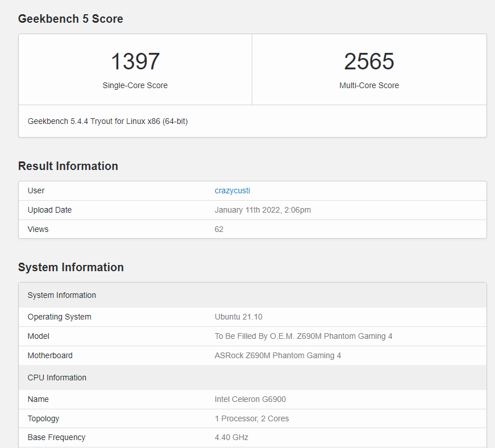Click the Operating System label

(x=59, y=317)
